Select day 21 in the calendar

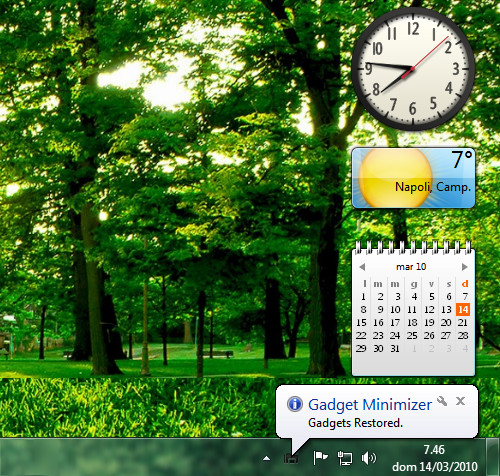click(x=463, y=322)
